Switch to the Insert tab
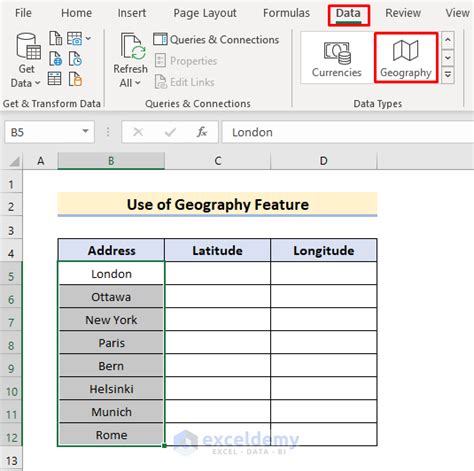This screenshot has height=471, width=474. click(x=132, y=13)
